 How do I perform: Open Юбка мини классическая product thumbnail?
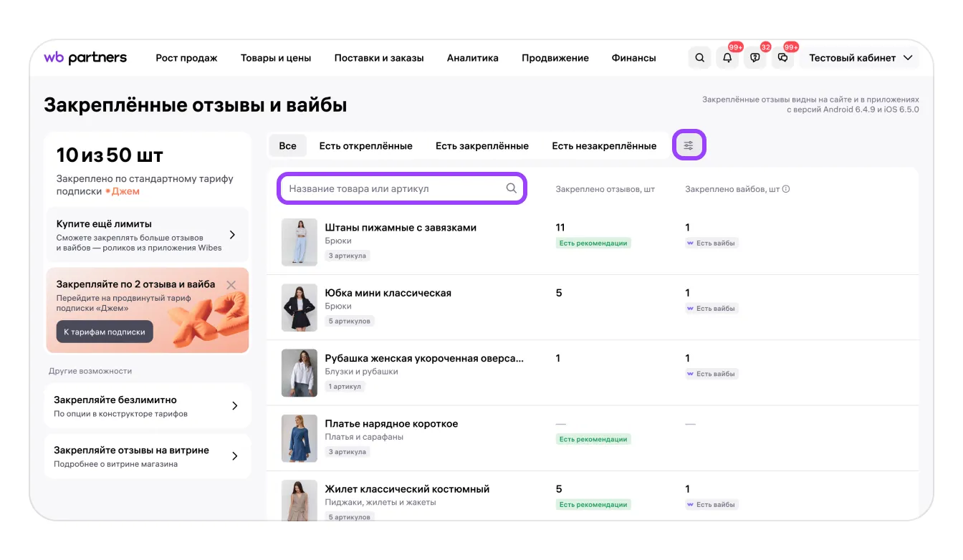pyautogui.click(x=299, y=308)
